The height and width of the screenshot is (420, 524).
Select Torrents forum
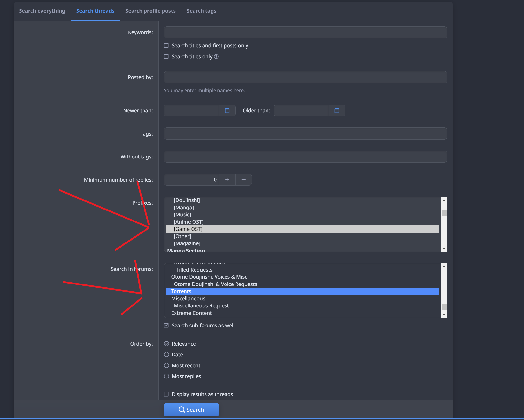click(303, 291)
